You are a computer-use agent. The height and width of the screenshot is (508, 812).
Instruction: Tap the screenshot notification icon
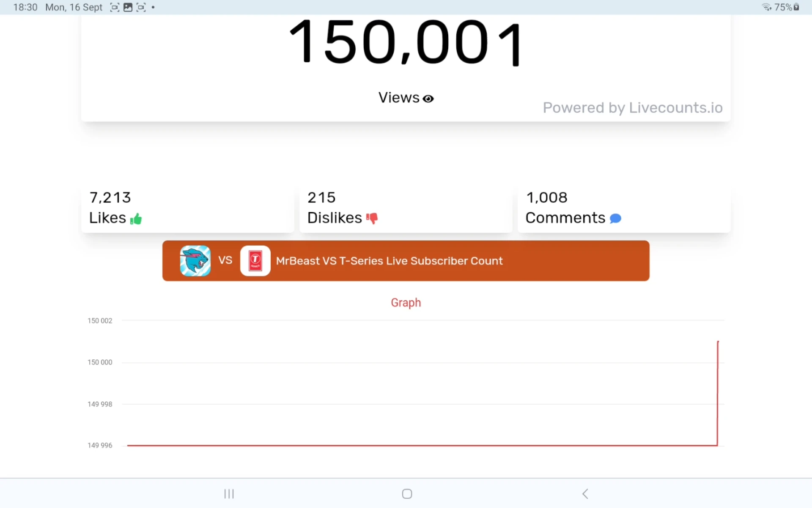(115, 7)
